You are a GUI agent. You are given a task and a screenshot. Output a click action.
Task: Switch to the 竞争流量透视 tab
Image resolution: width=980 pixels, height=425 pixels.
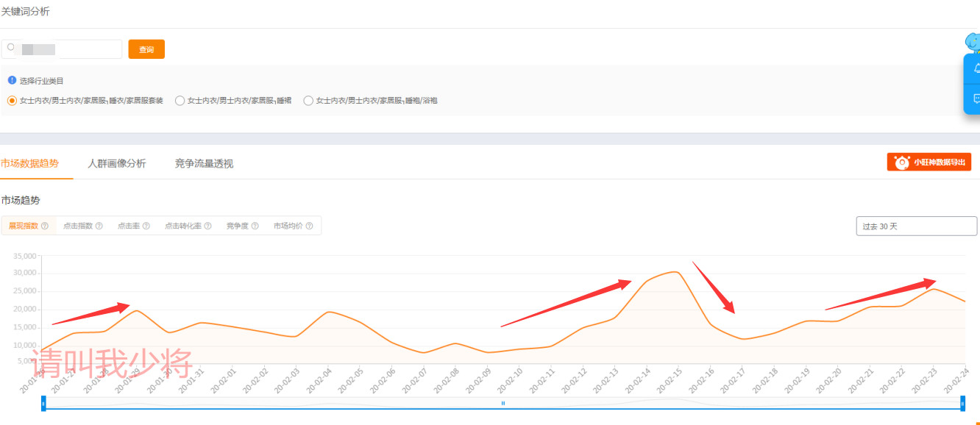pyautogui.click(x=204, y=163)
